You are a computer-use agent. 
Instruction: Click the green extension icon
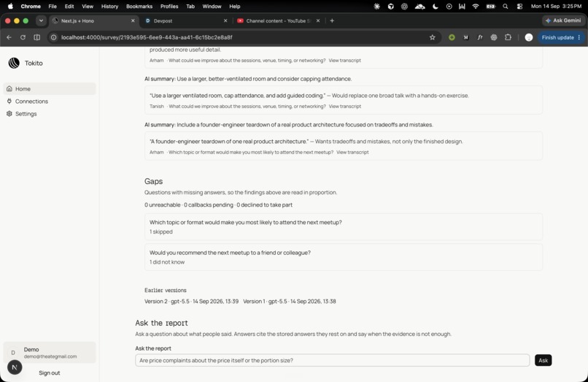(452, 37)
